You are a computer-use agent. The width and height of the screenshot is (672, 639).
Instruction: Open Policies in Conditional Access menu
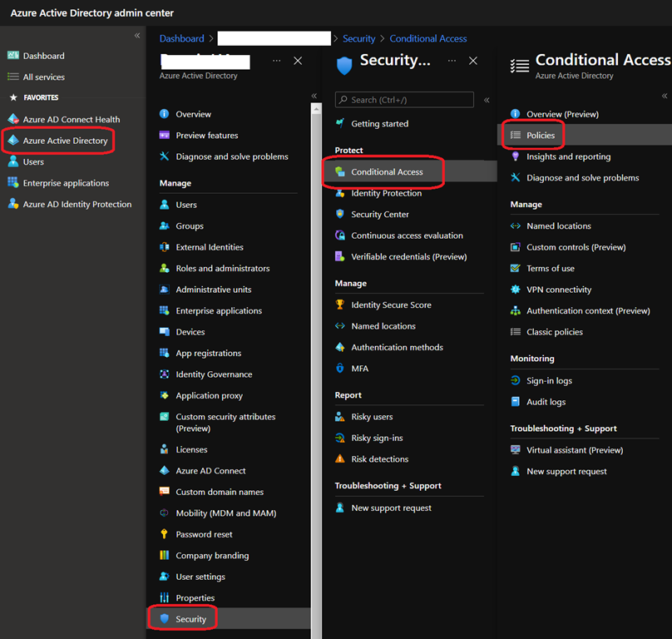[540, 135]
